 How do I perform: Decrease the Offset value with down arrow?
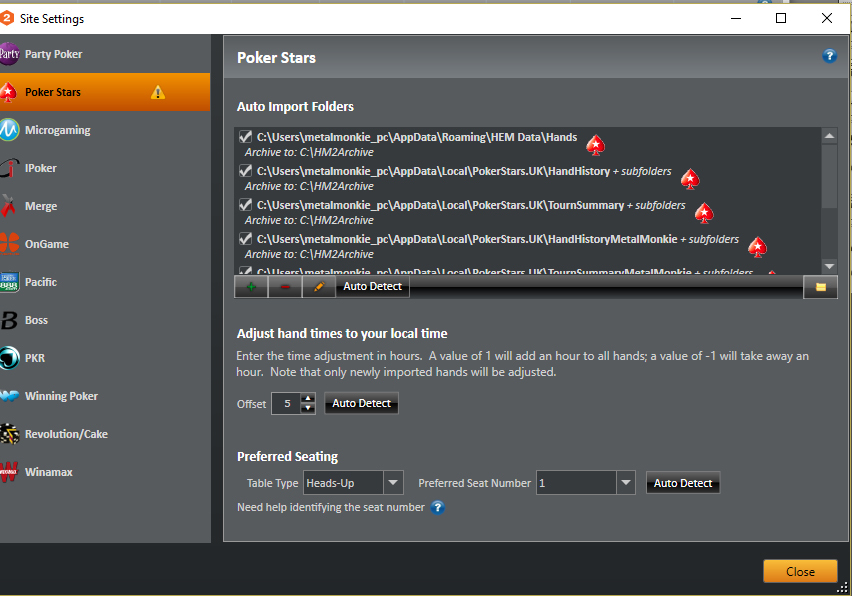(308, 409)
